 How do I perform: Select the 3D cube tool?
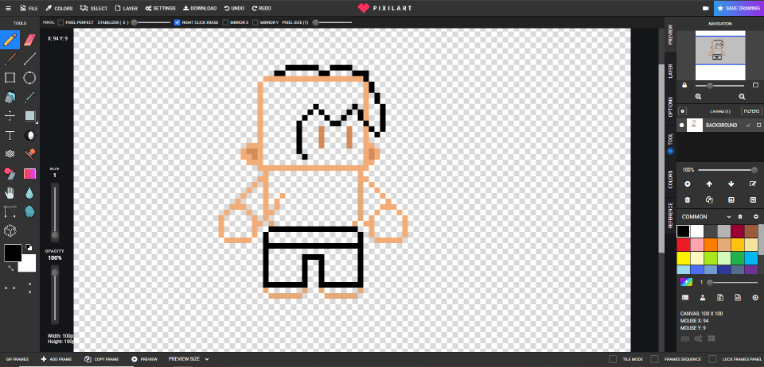pyautogui.click(x=10, y=231)
